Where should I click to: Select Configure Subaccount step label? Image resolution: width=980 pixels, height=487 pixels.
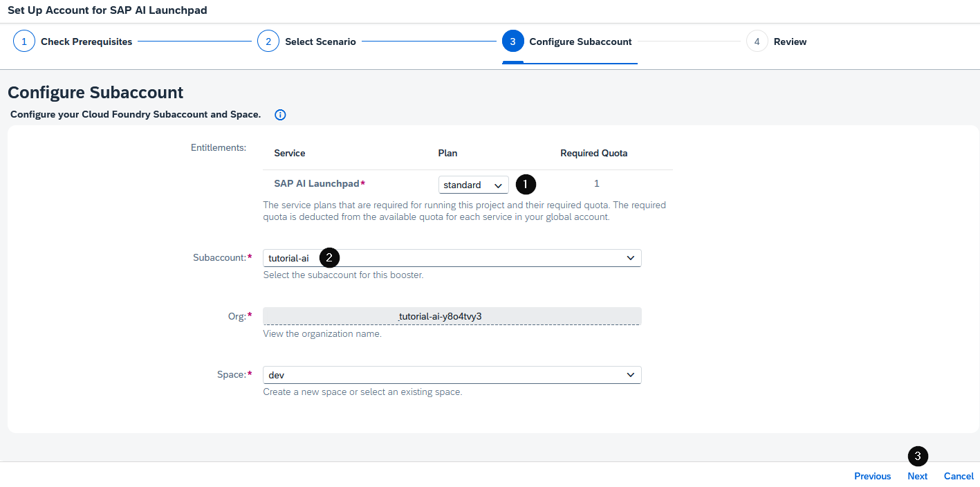tap(580, 42)
